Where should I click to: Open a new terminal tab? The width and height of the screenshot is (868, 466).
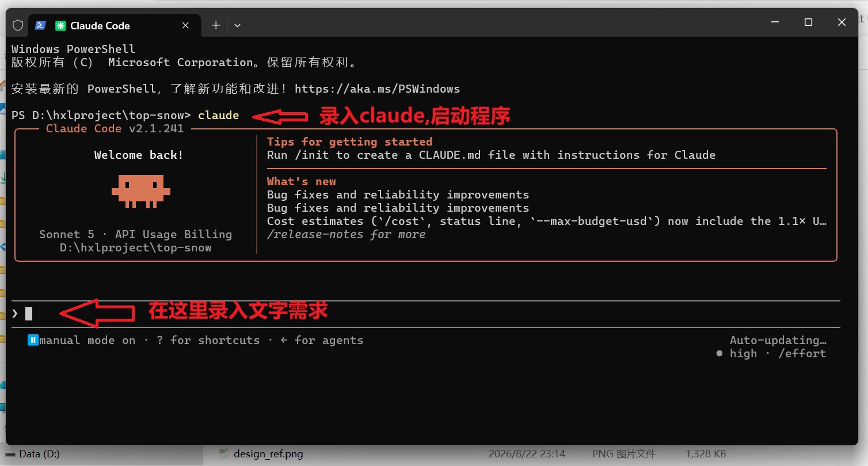point(216,25)
